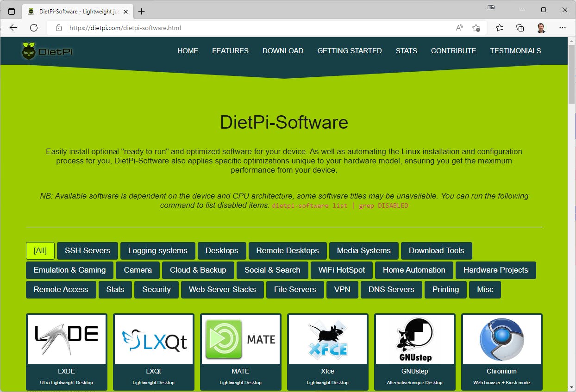
Task: Select the [All] category filter
Action: point(40,251)
